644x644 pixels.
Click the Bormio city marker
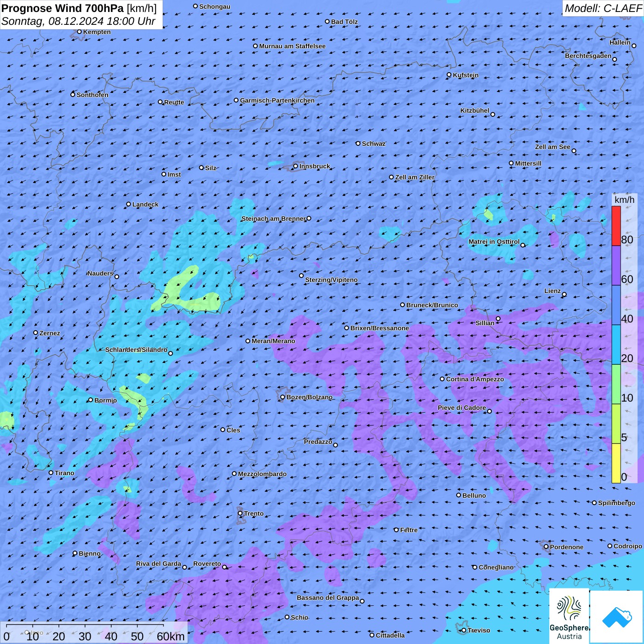coord(91,400)
